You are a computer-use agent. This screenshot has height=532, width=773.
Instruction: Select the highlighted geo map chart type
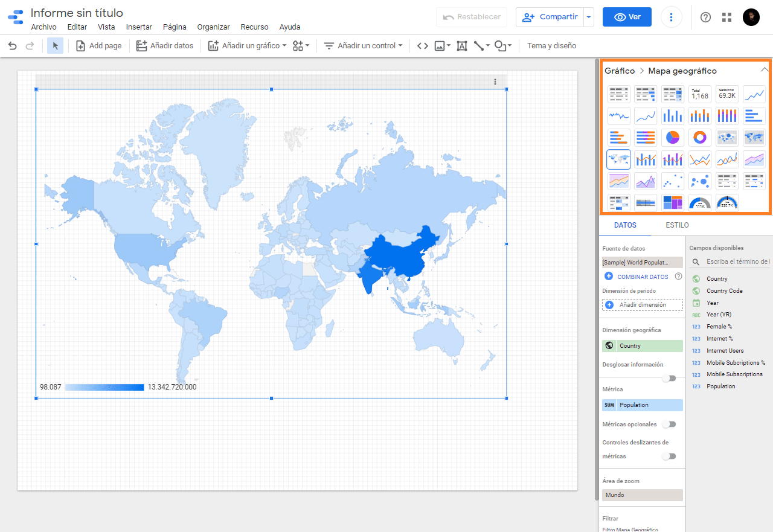tap(618, 159)
